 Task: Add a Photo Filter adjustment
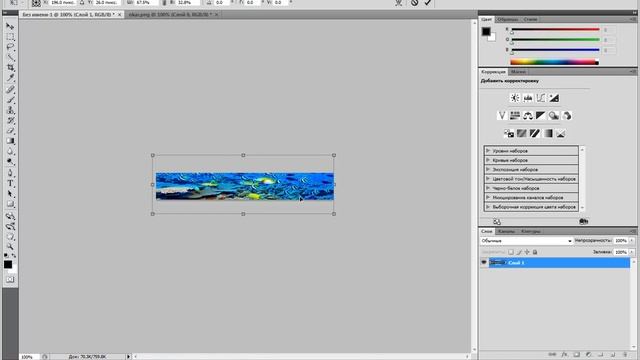pos(553,116)
